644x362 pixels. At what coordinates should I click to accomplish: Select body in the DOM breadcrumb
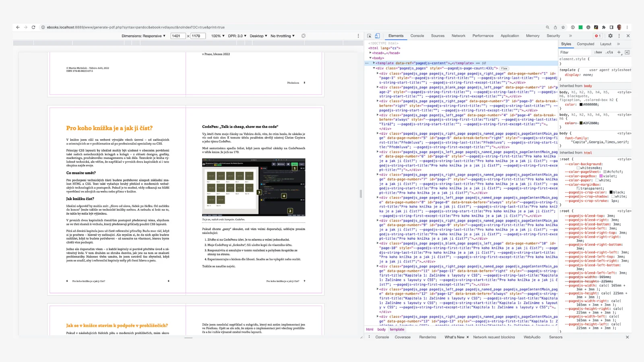[381, 329]
